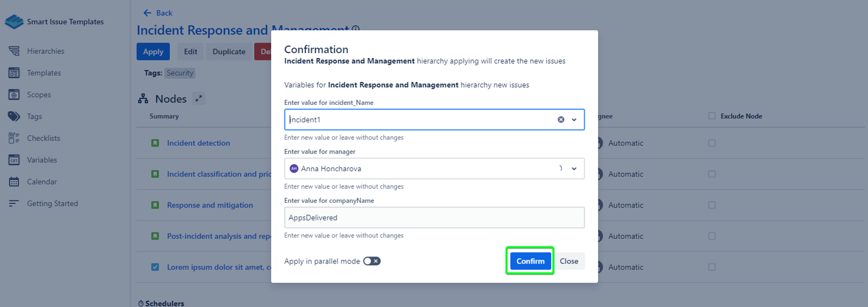
Task: Click the Variables sidebar icon
Action: coord(14,160)
